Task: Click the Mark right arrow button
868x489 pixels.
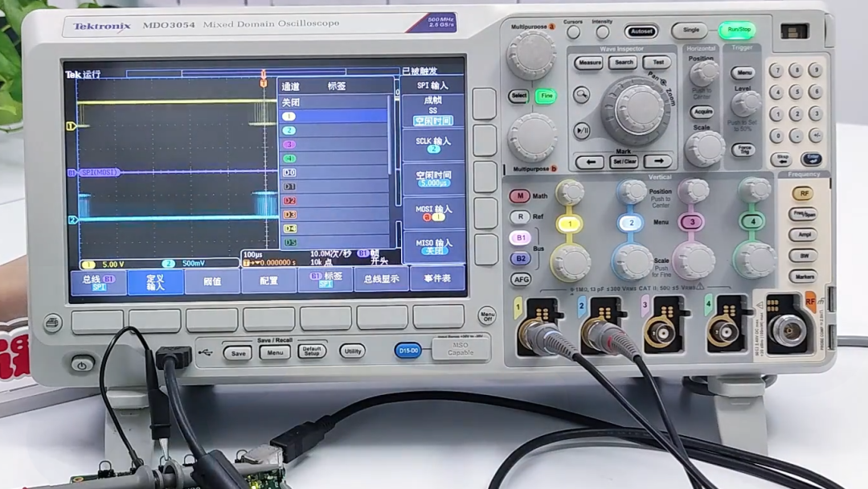Action: pyautogui.click(x=657, y=161)
